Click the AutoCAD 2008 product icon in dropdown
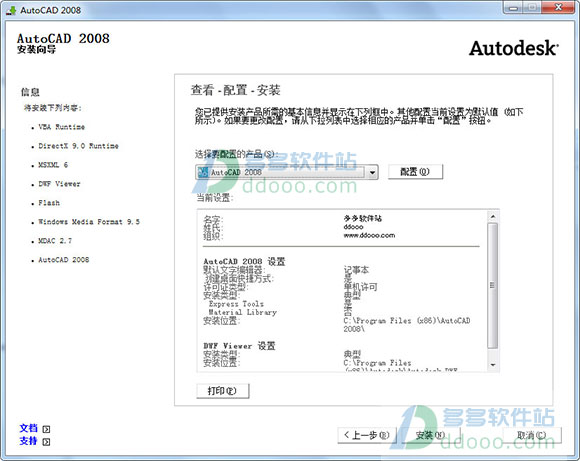Viewport: 580px width, 461px height. pyautogui.click(x=203, y=172)
